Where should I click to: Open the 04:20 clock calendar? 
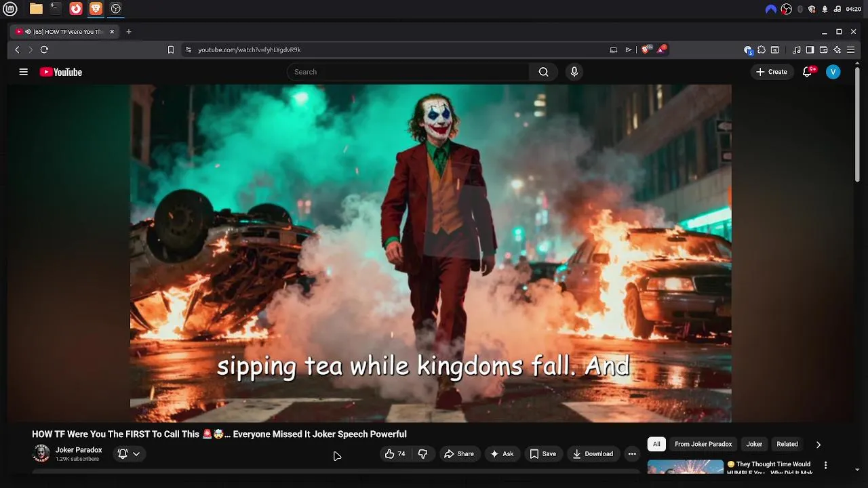[854, 9]
